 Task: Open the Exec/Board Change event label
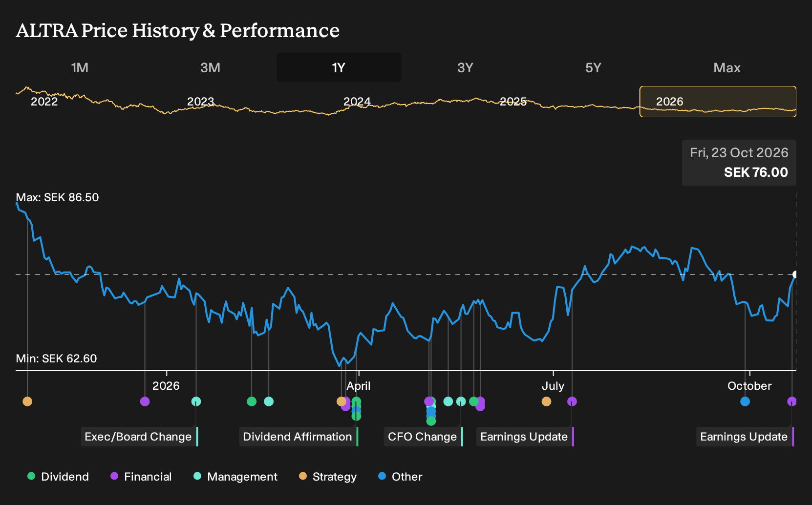click(139, 437)
